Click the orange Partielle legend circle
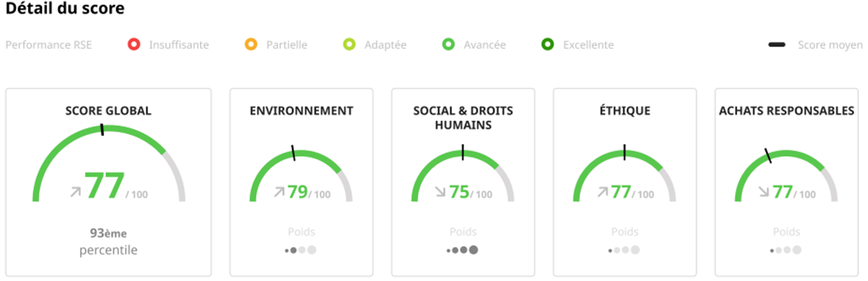 (x=251, y=44)
